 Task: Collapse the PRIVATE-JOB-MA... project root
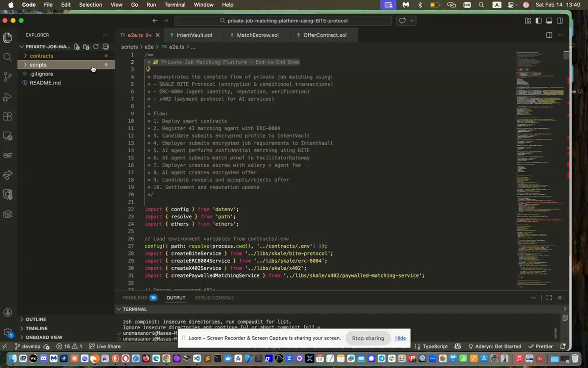(x=45, y=47)
